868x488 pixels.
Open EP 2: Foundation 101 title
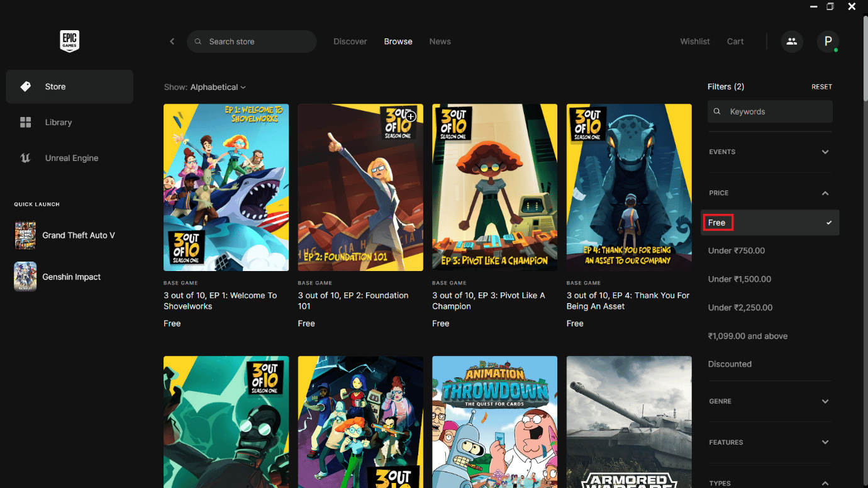click(x=353, y=301)
